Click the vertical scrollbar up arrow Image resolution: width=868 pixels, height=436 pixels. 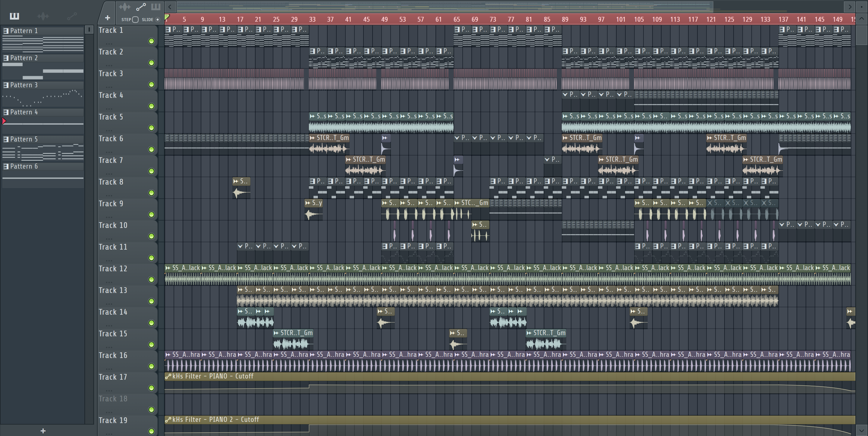pyautogui.click(x=862, y=19)
